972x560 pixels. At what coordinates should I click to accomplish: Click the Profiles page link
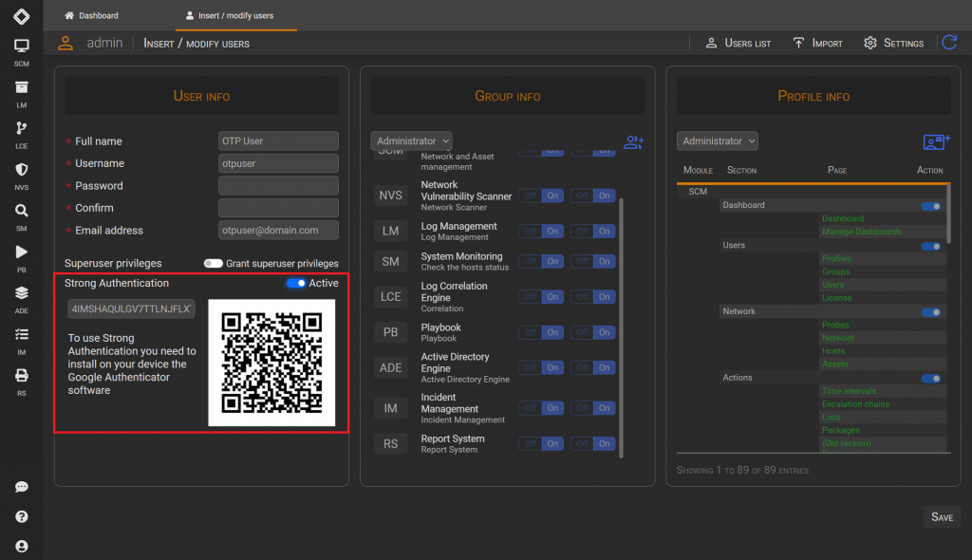click(x=836, y=258)
